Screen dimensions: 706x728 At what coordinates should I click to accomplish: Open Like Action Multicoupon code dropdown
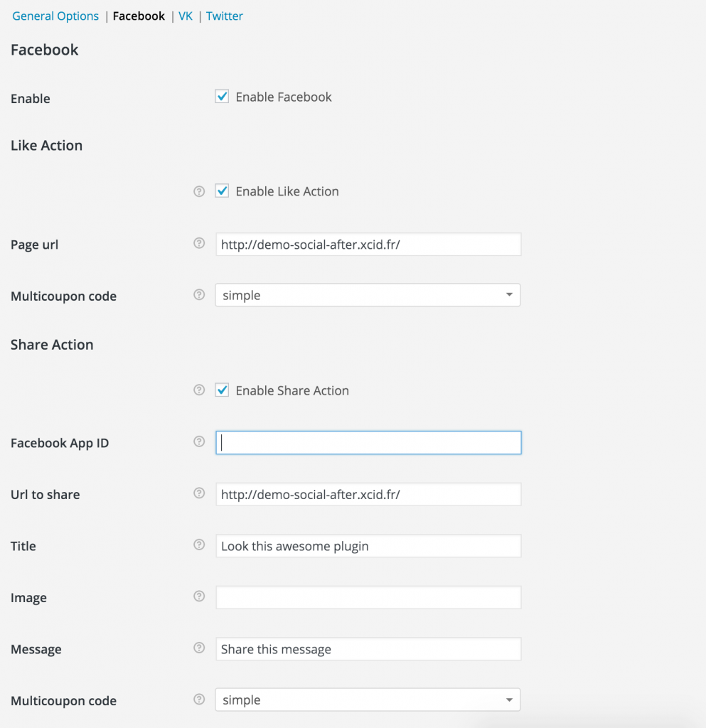point(368,295)
